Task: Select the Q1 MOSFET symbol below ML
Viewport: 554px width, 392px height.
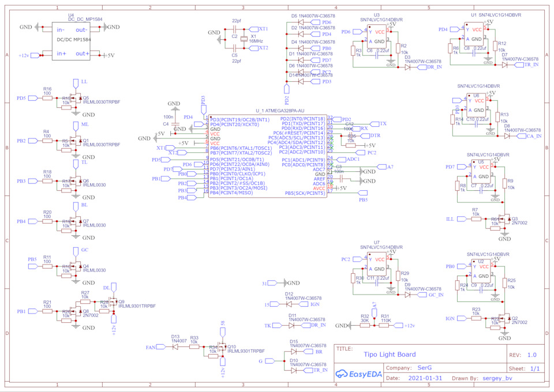Action: pyautogui.click(x=76, y=141)
